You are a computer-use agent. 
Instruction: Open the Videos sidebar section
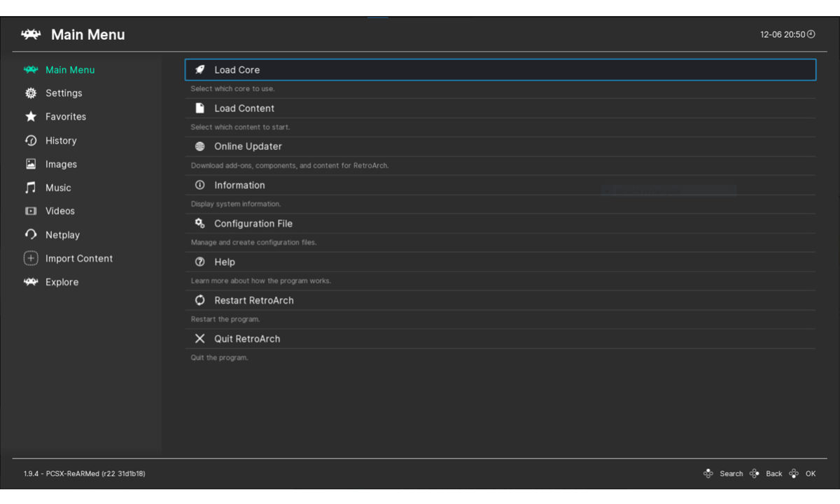[59, 211]
